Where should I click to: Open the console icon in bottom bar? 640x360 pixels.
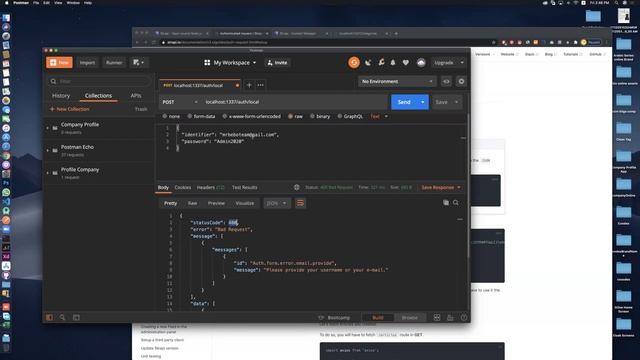click(x=76, y=317)
